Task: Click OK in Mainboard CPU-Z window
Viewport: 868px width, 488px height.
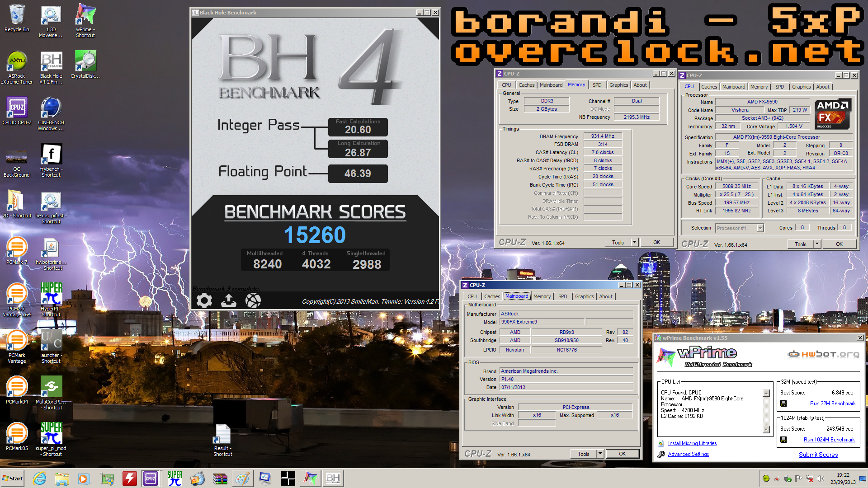Action: pos(622,454)
